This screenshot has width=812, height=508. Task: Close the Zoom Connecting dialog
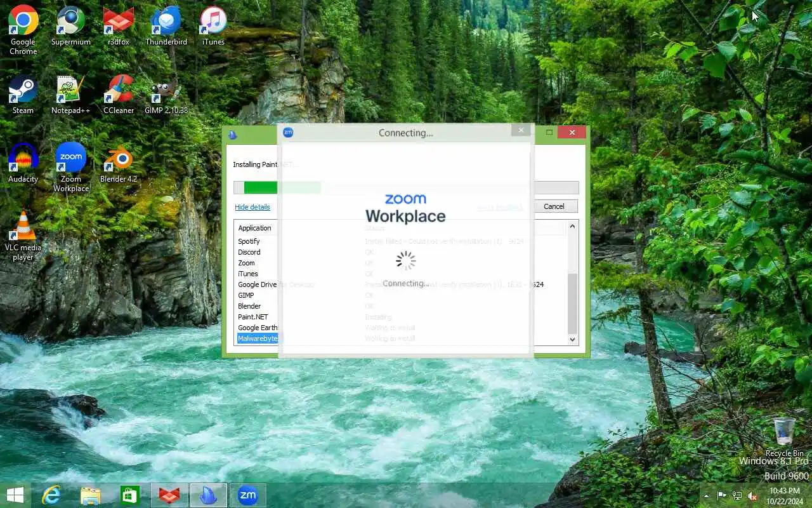coord(521,130)
